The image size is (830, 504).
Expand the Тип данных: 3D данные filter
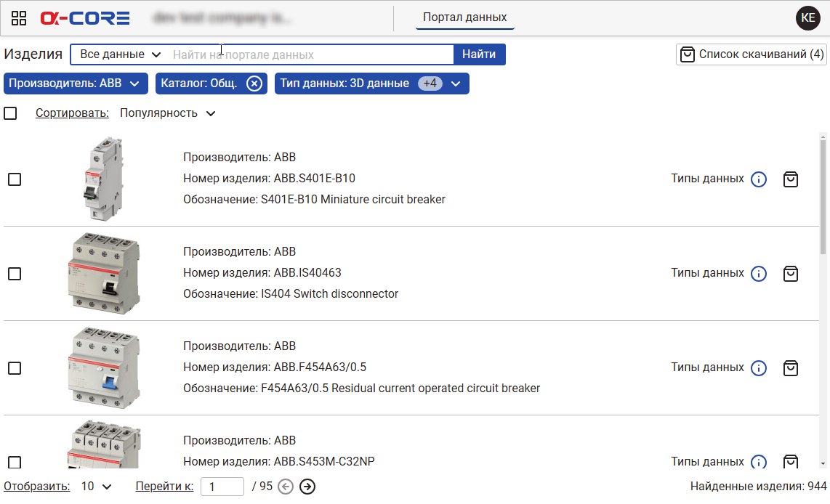[x=371, y=84]
